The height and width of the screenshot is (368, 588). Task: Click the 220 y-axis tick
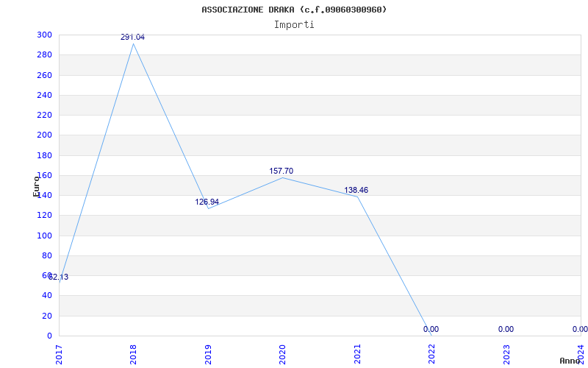coord(44,116)
